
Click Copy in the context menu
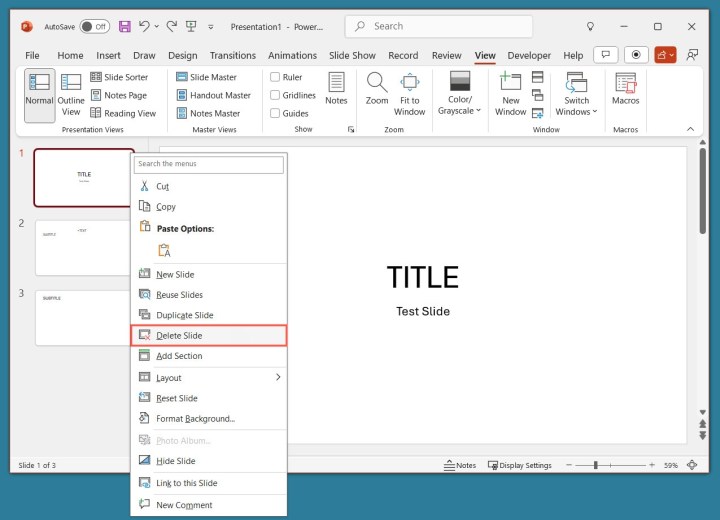(x=209, y=207)
